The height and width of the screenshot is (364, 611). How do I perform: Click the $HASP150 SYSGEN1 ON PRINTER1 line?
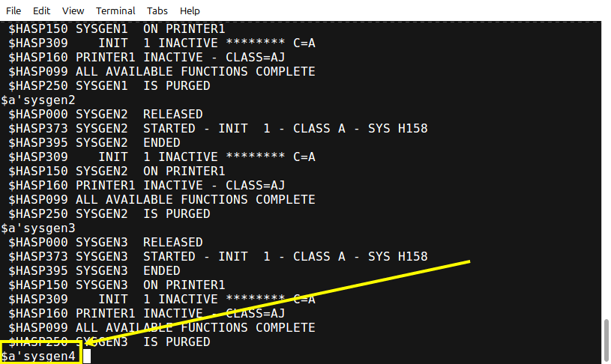pyautogui.click(x=117, y=28)
